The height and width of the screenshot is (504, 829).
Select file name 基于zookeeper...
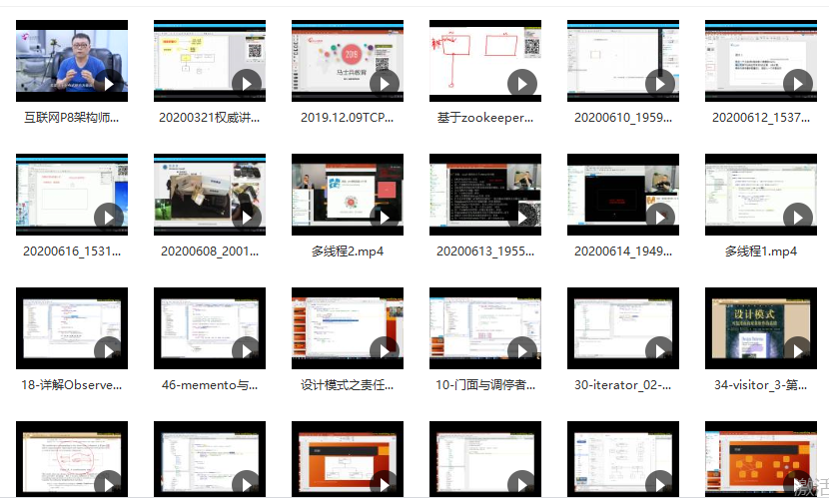pos(485,118)
